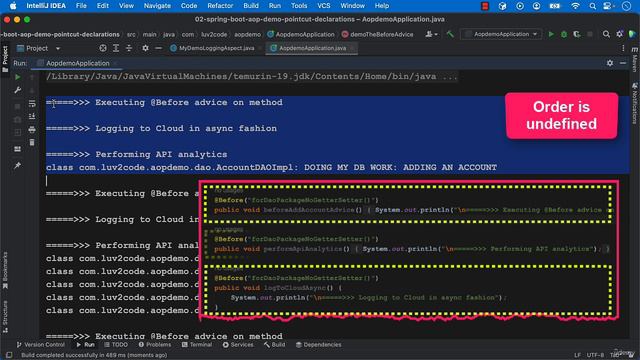Run AopdemoApplication with the green play button

pyautogui.click(x=551, y=35)
